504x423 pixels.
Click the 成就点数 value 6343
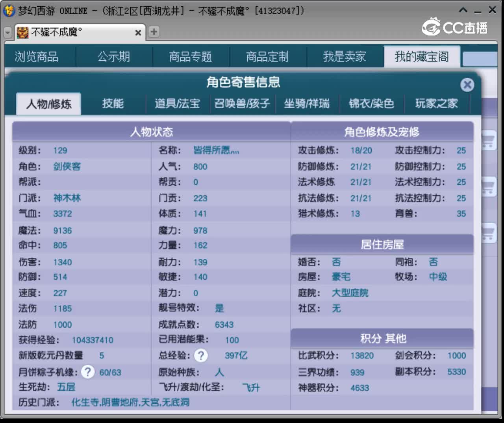coord(224,325)
